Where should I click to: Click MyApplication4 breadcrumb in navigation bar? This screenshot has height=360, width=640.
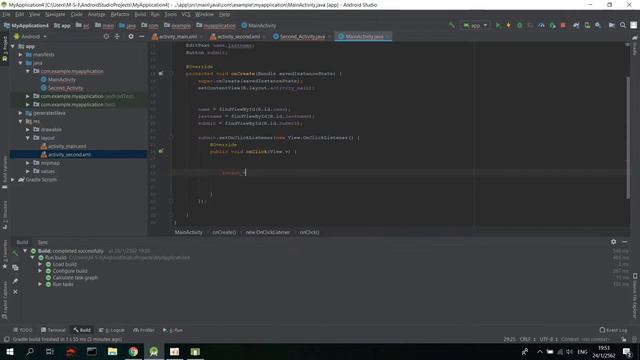point(27,25)
